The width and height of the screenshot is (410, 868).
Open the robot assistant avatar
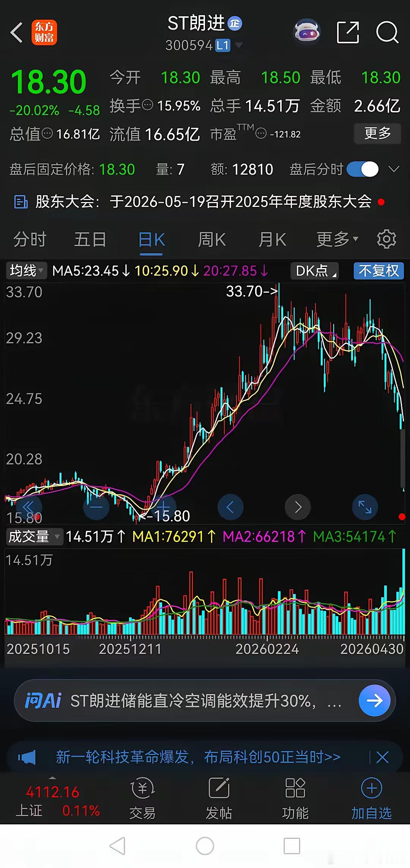(307, 32)
